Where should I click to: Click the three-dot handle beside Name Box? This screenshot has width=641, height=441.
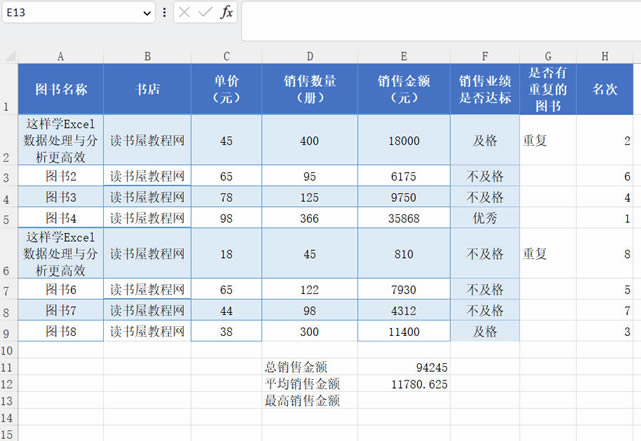tap(164, 12)
